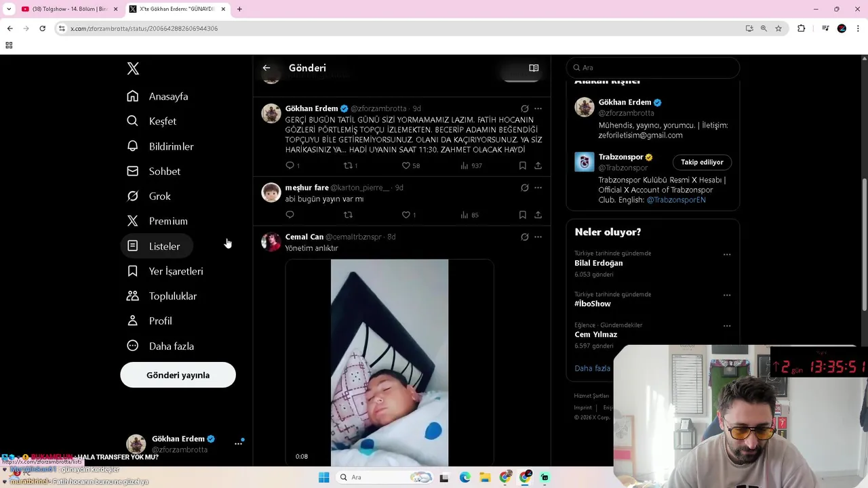This screenshot has width=868, height=488.
Task: Open more options for #İboShow trend
Action: pos(727,296)
